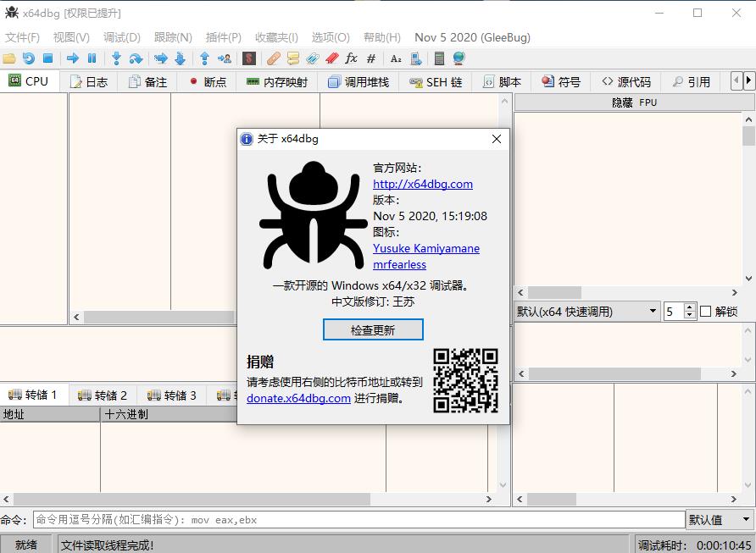Click the blue Stop debugging square icon
This screenshot has height=553, width=756.
(x=47, y=58)
